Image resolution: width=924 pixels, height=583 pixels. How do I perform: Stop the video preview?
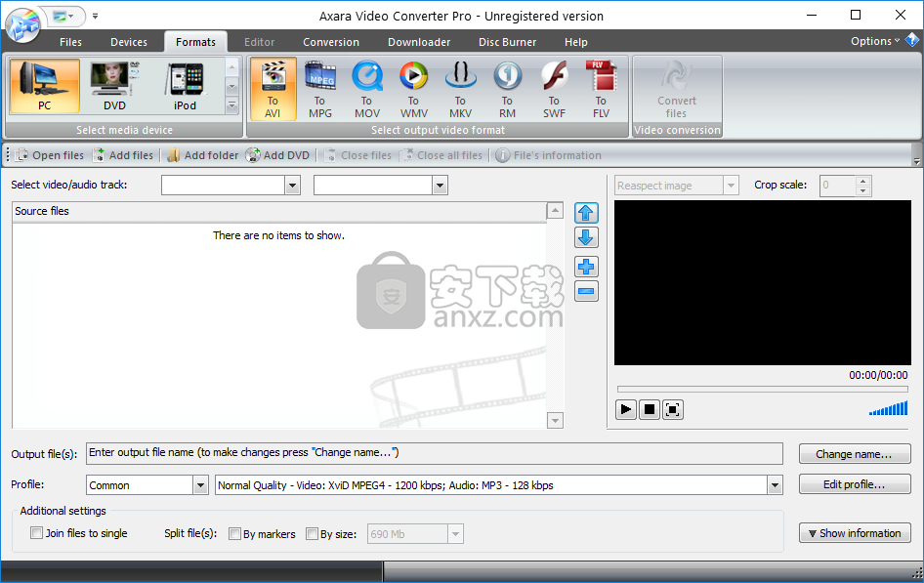(650, 409)
